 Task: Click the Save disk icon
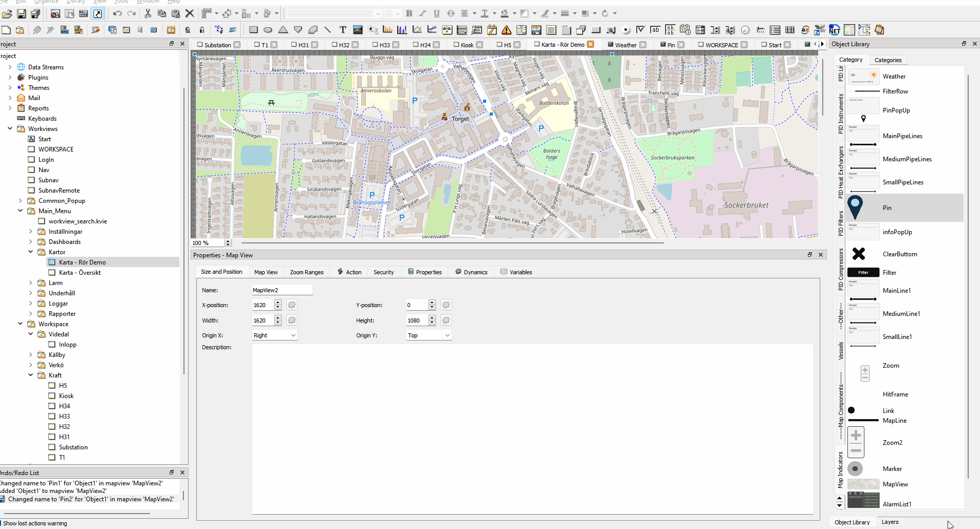coord(22,13)
